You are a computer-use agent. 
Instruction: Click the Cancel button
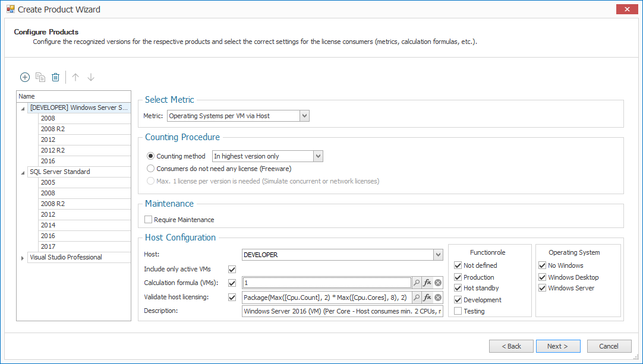[609, 346]
